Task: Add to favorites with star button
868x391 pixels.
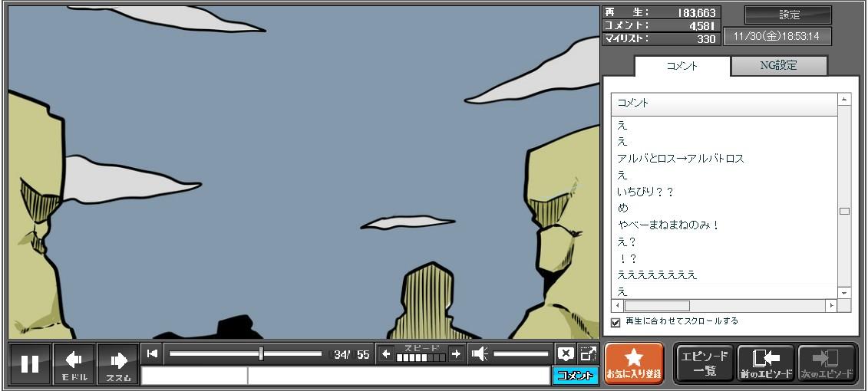Action: coord(634,363)
